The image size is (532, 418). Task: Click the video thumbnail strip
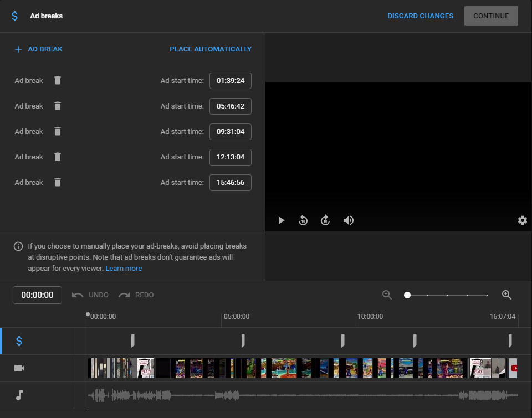click(303, 368)
